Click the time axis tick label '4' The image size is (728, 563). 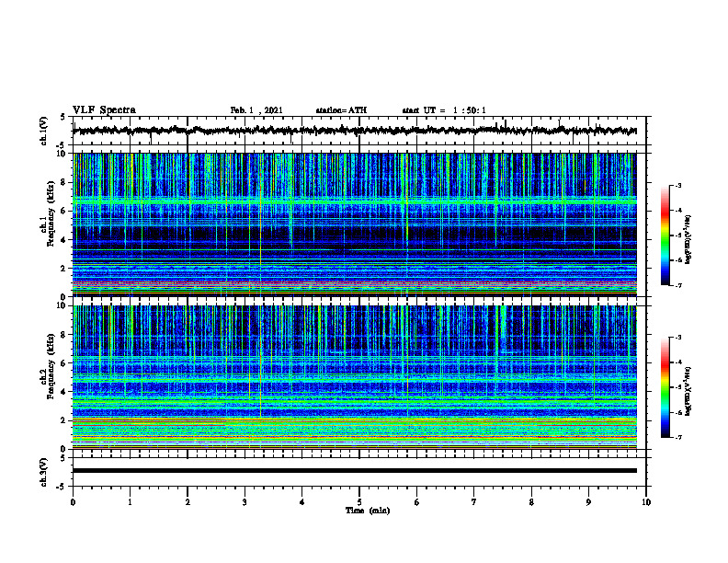coord(302,502)
